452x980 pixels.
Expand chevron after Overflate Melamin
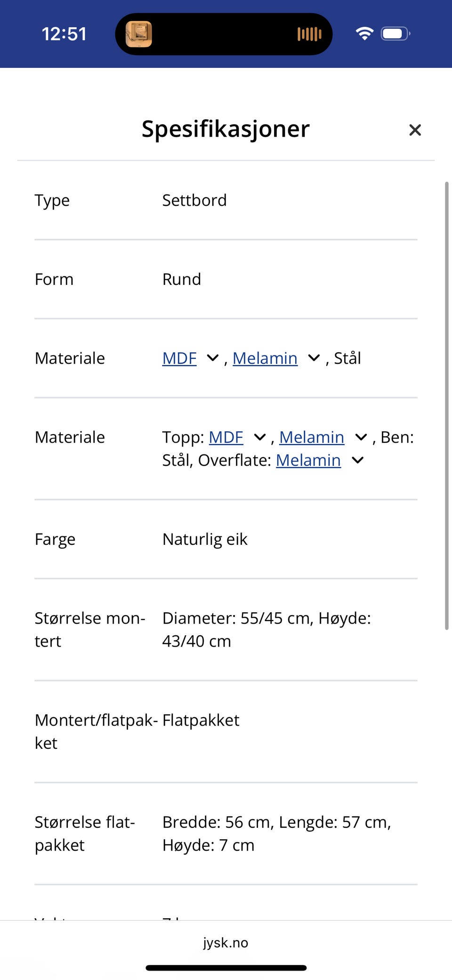point(358,461)
